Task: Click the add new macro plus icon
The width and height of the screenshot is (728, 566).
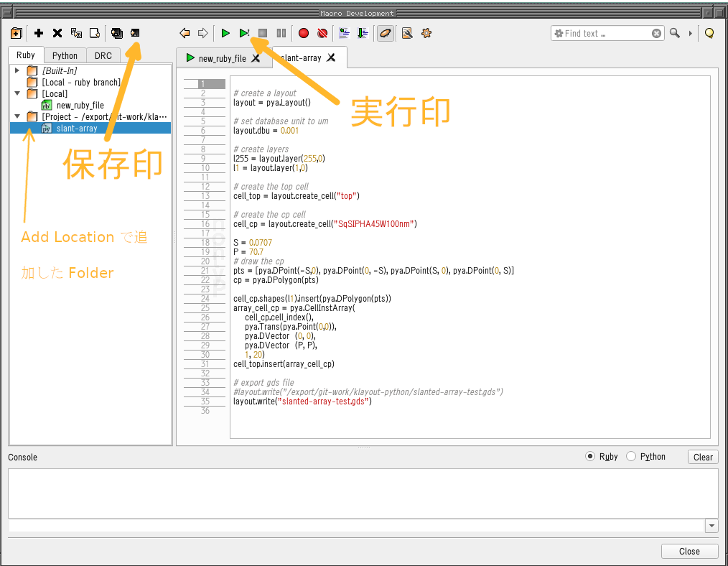Action: [39, 33]
